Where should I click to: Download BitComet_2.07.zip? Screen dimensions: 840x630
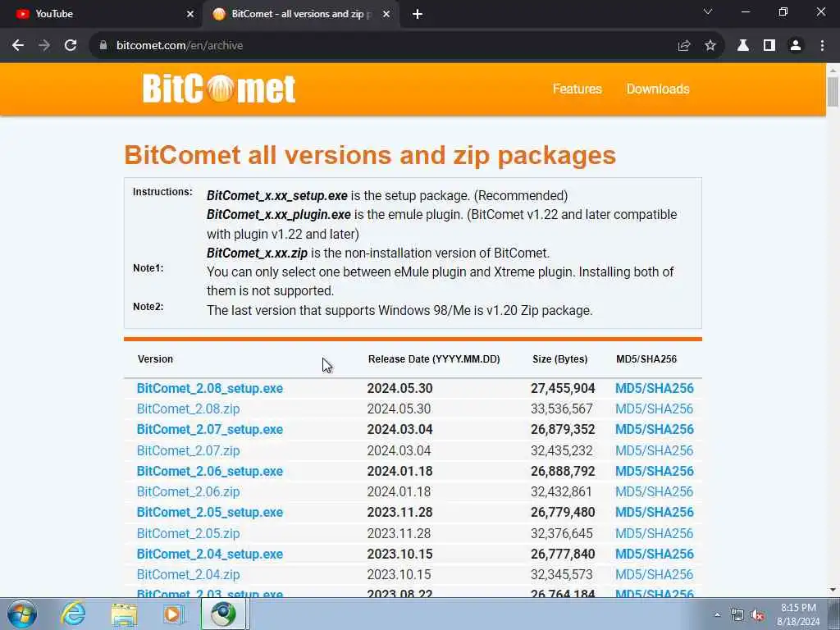click(x=188, y=450)
